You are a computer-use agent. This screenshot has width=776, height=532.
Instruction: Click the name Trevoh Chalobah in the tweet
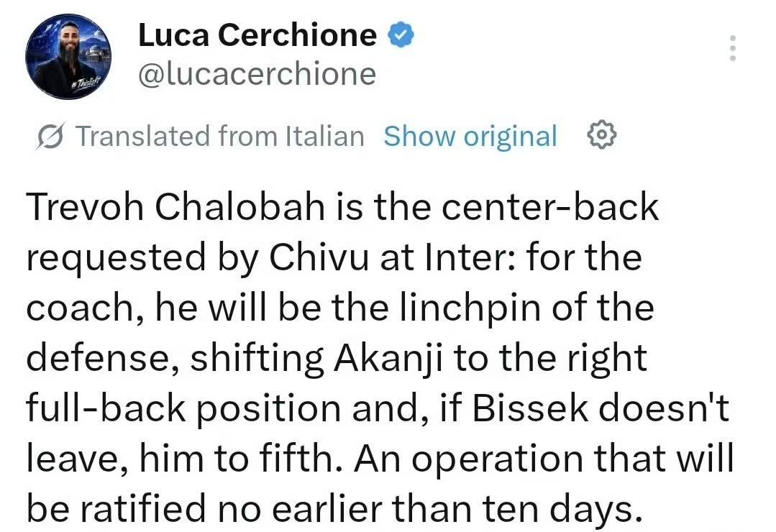click(x=175, y=206)
